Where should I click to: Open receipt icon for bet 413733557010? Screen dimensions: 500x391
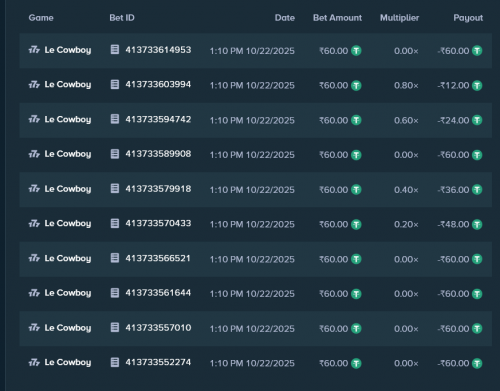click(x=115, y=327)
